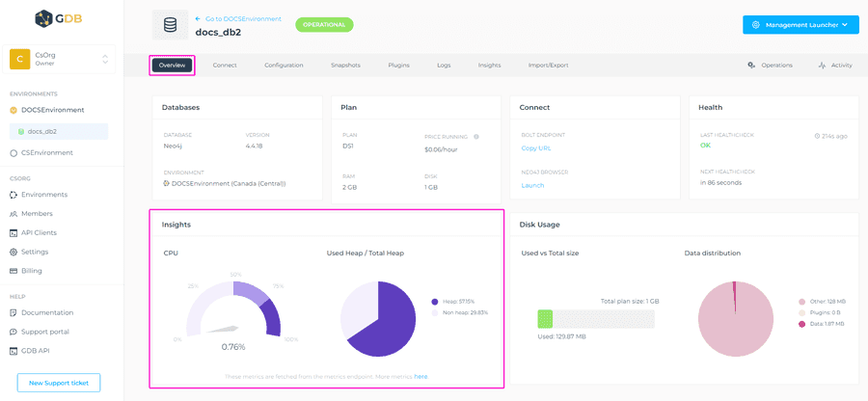
Task: Click the large database icon in header
Action: pos(170,25)
